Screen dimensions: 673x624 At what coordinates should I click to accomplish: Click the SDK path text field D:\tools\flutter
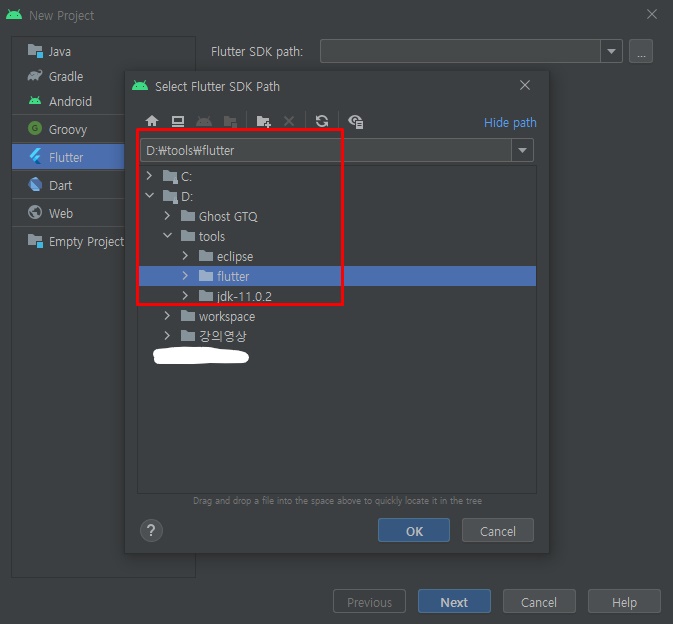[326, 150]
